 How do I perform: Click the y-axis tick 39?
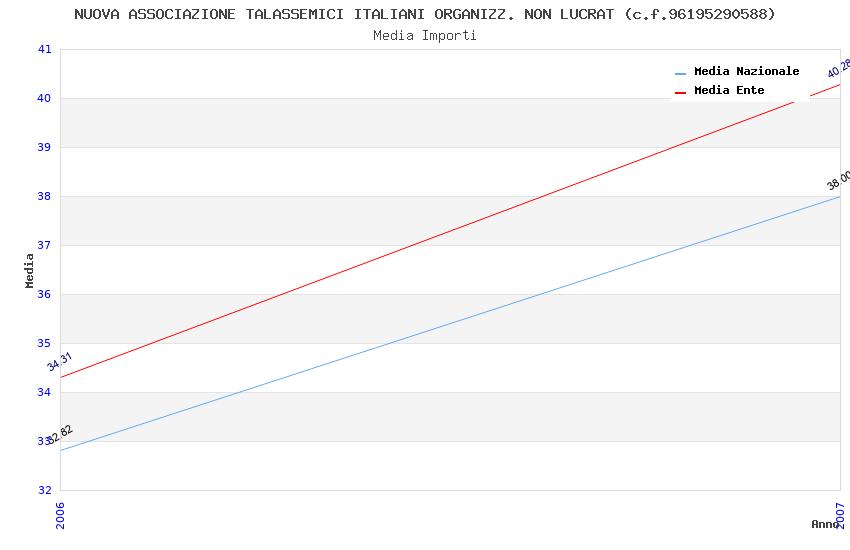coord(44,147)
